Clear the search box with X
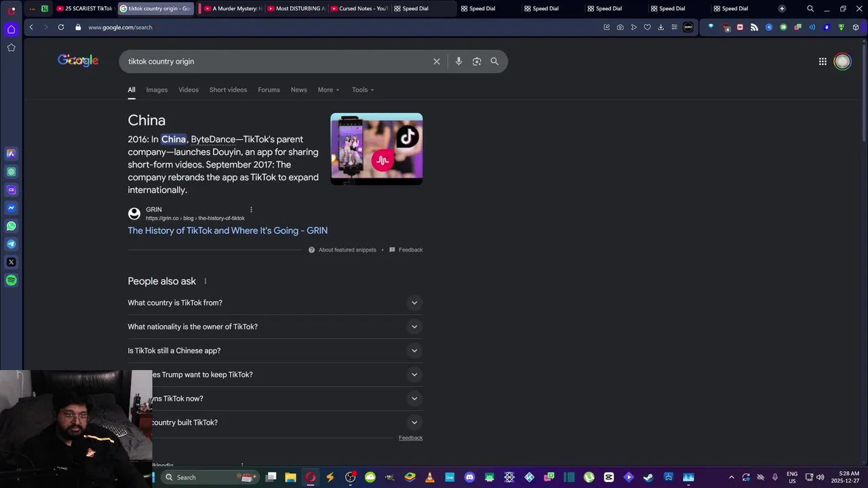Image resolution: width=868 pixels, height=488 pixels. (x=437, y=62)
